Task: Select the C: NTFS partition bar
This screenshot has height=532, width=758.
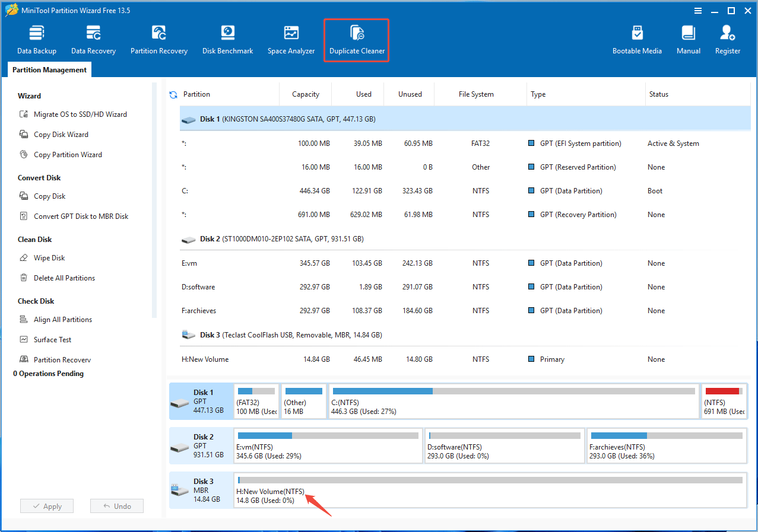Action: (513, 401)
